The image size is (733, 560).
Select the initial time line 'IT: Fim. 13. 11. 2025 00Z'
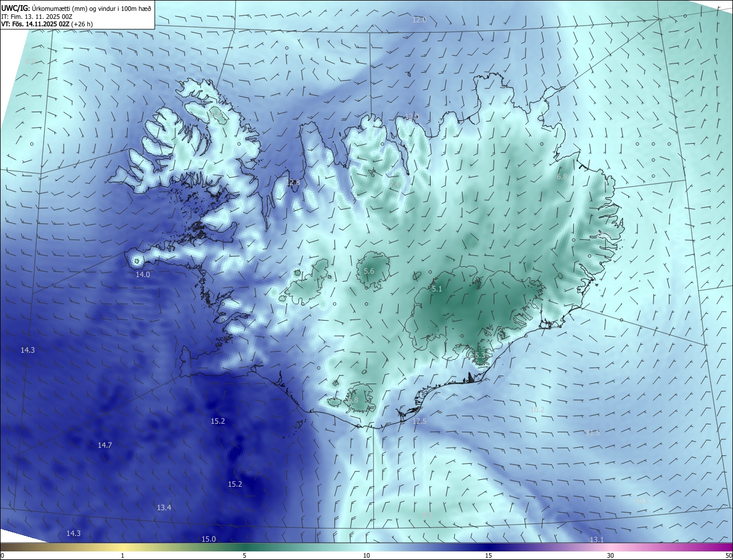37,16
